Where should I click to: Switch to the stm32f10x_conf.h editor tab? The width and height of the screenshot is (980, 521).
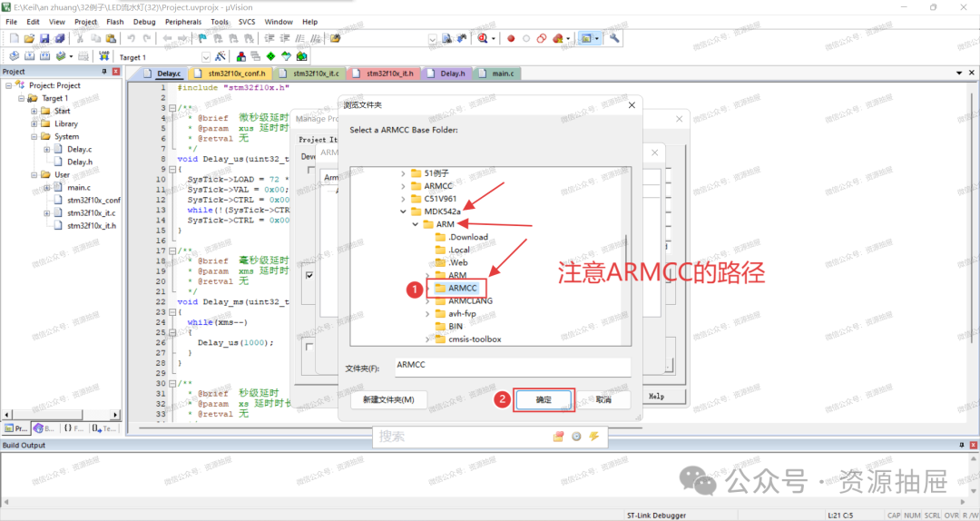[x=230, y=74]
